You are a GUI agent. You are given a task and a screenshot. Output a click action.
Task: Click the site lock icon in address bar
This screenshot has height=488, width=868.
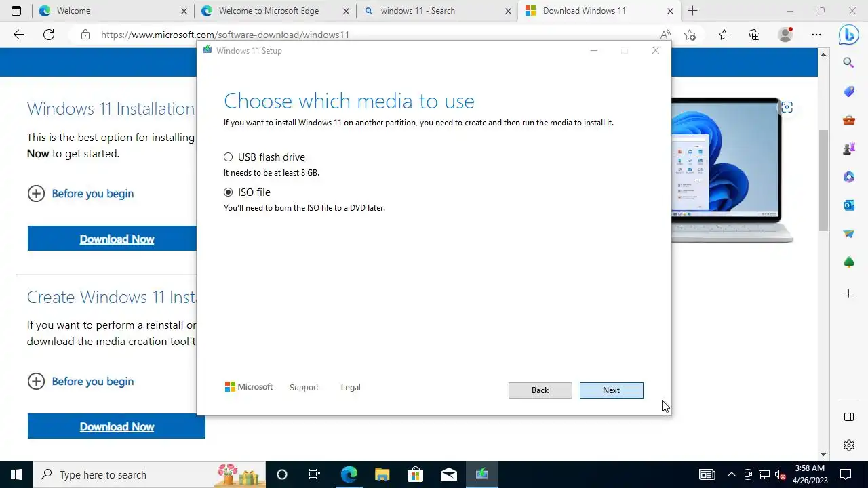(x=85, y=35)
